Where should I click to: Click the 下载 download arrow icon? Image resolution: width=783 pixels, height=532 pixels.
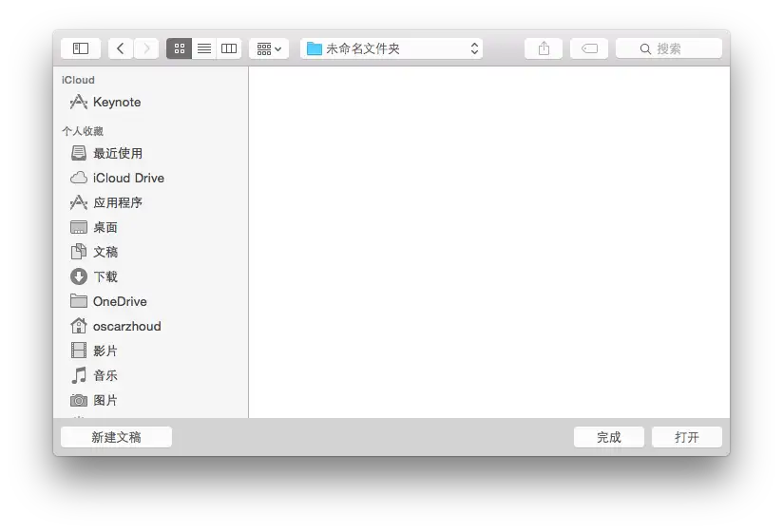[x=79, y=276]
